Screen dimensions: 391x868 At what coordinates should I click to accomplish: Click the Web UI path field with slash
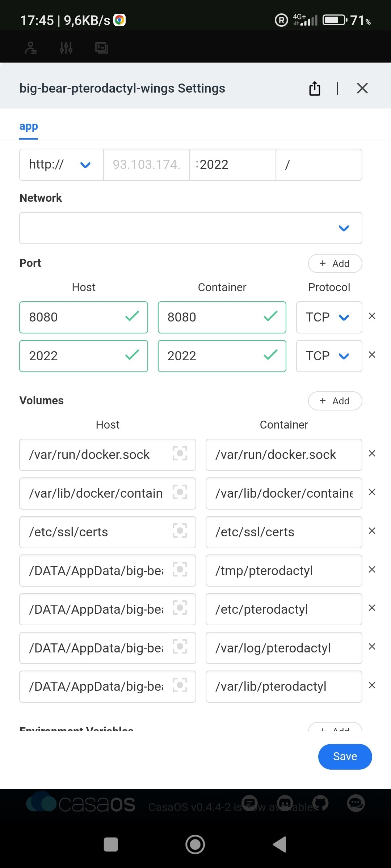point(319,165)
